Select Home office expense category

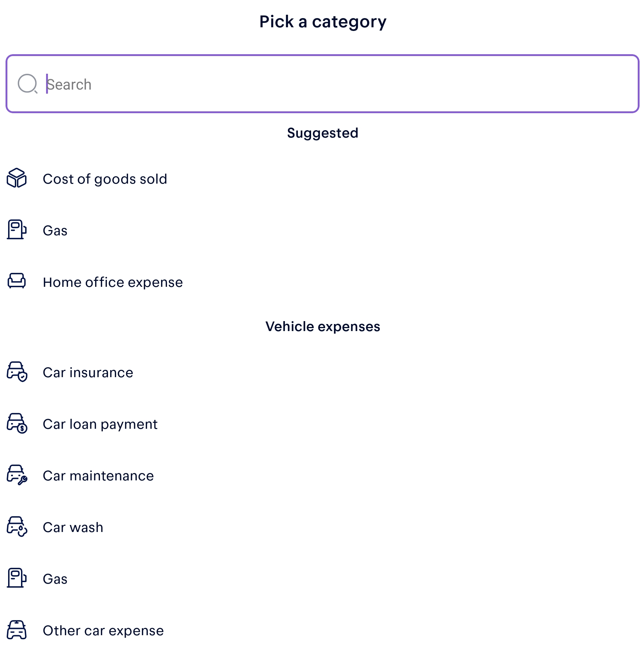coord(113,282)
